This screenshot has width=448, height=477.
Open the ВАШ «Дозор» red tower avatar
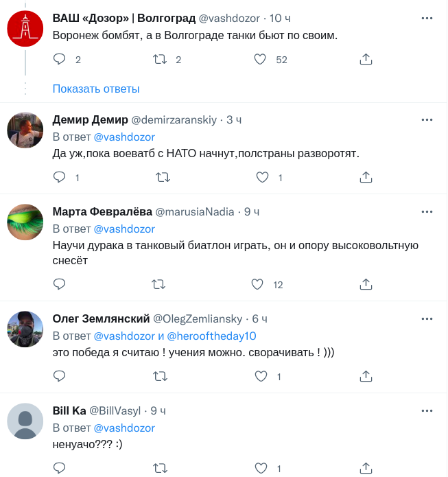tap(25, 30)
